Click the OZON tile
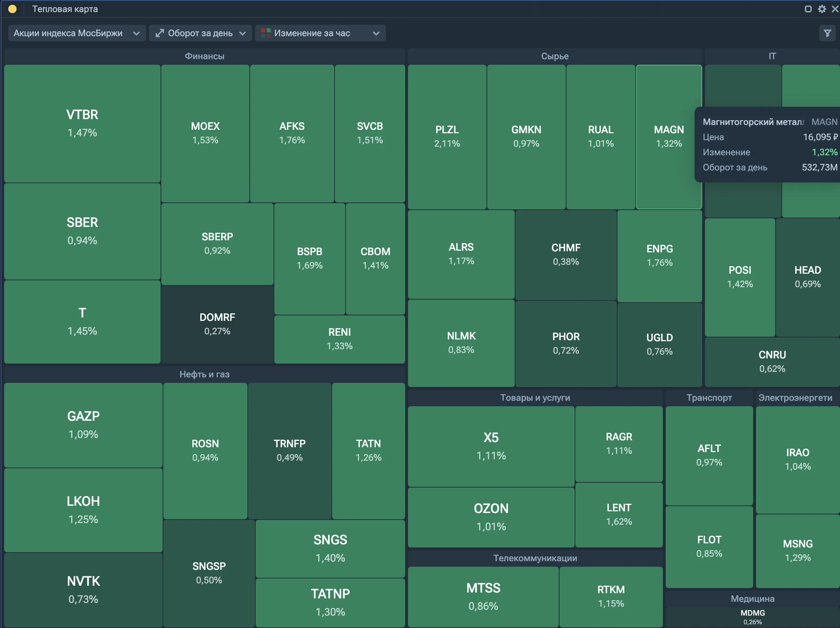Viewport: 840px width, 628px height. tap(491, 517)
